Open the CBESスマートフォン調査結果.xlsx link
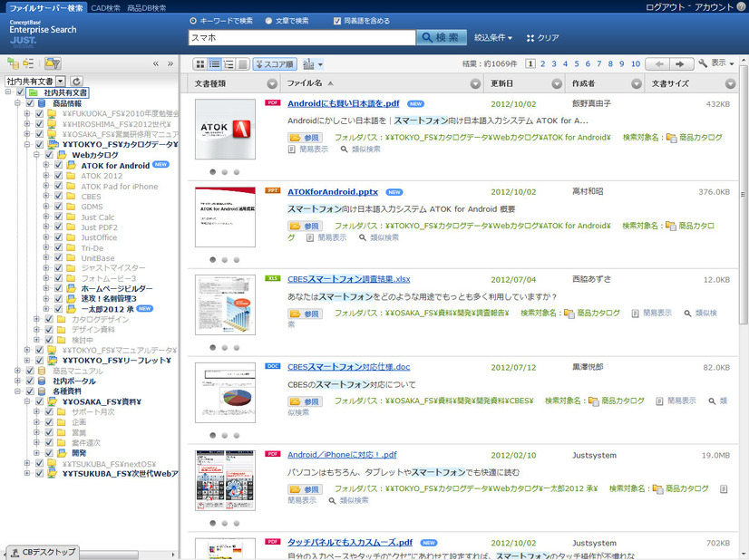Screen dimensions: 749x560 point(349,279)
